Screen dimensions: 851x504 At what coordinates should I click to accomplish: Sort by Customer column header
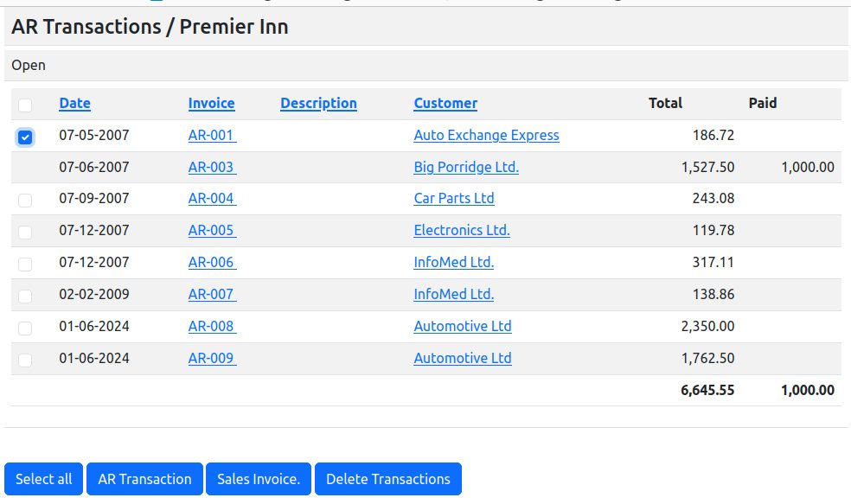[x=445, y=103]
